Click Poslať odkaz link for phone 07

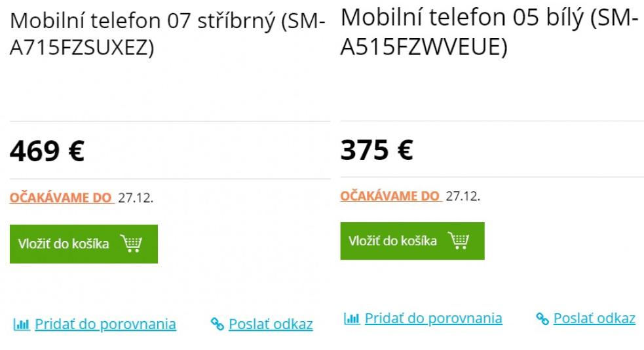(271, 324)
